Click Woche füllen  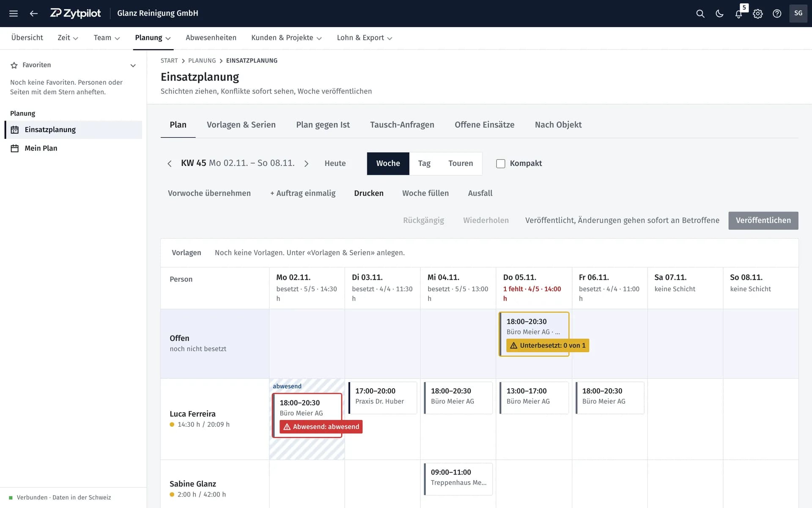(x=425, y=193)
